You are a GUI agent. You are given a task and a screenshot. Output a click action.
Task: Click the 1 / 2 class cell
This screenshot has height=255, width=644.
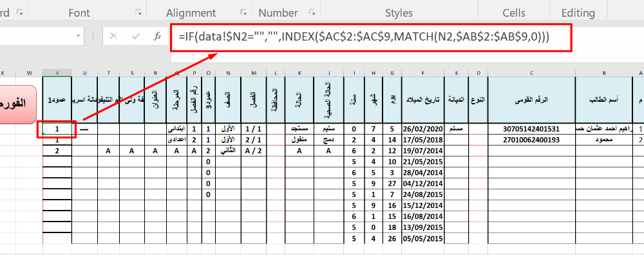tap(254, 140)
